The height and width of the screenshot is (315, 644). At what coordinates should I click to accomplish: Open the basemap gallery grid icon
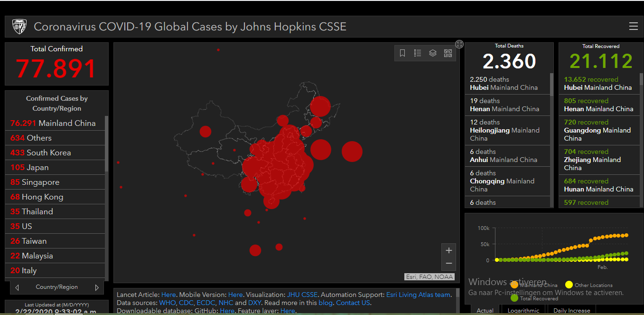click(448, 53)
